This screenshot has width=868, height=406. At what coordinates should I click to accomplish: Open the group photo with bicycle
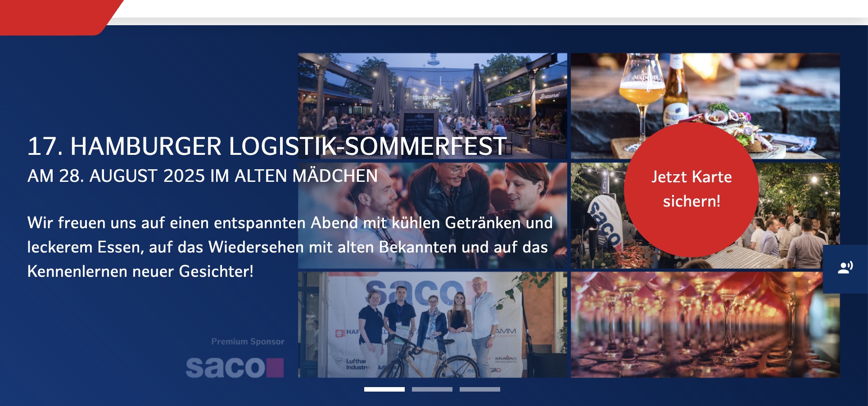click(x=433, y=325)
